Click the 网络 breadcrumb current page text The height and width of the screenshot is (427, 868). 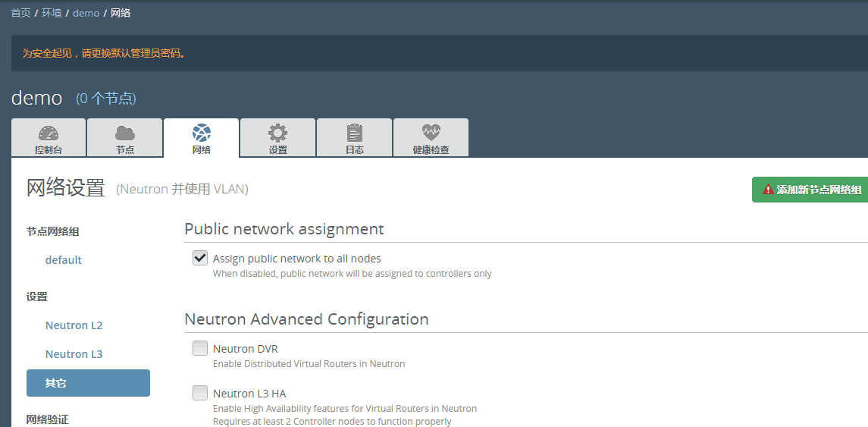121,13
